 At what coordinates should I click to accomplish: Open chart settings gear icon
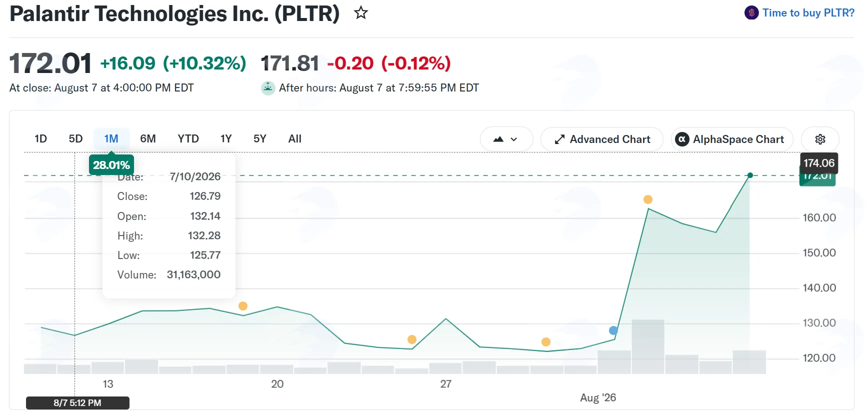(820, 139)
